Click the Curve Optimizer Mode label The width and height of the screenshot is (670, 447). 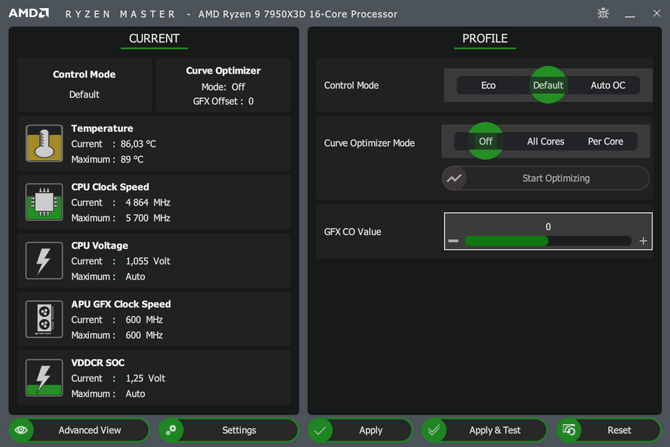tap(369, 143)
